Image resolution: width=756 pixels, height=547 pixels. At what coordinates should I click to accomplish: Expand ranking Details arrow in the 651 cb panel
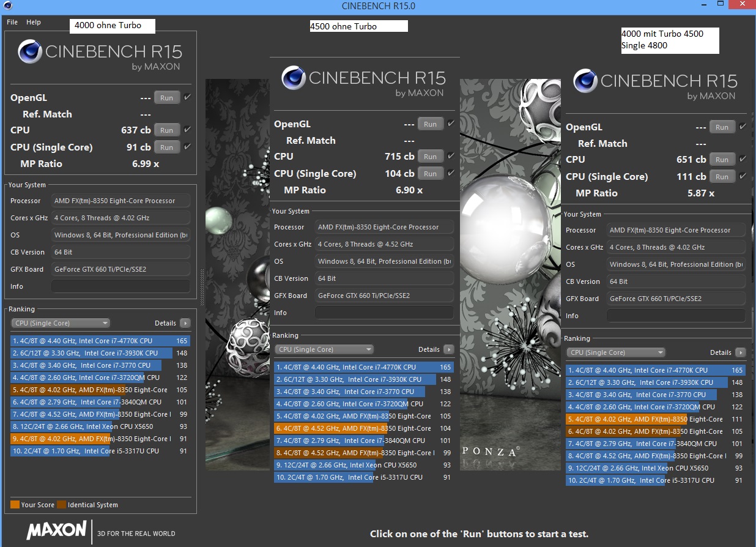(741, 352)
